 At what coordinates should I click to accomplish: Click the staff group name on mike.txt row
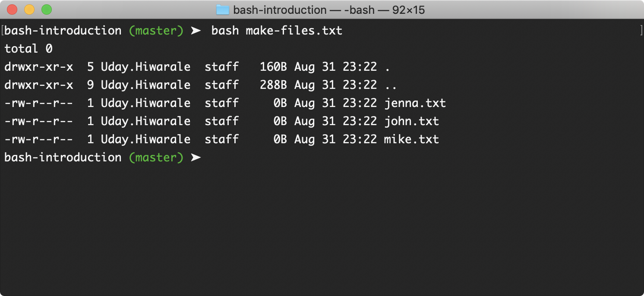222,139
